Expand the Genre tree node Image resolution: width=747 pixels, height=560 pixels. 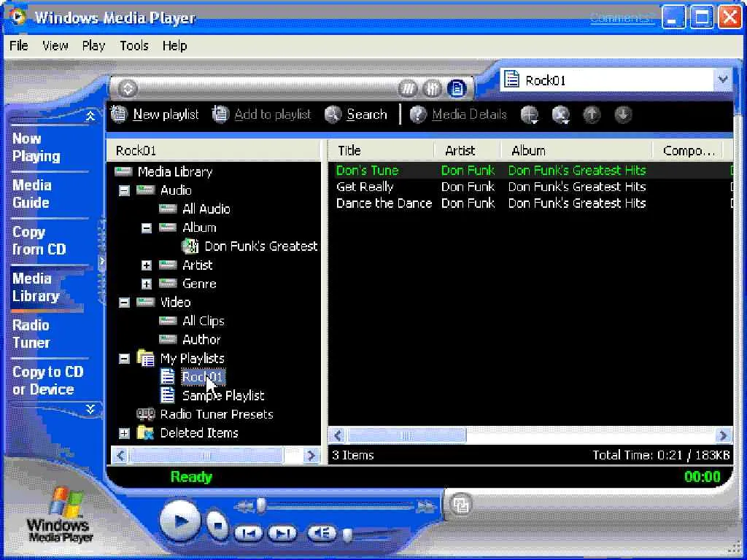(146, 284)
